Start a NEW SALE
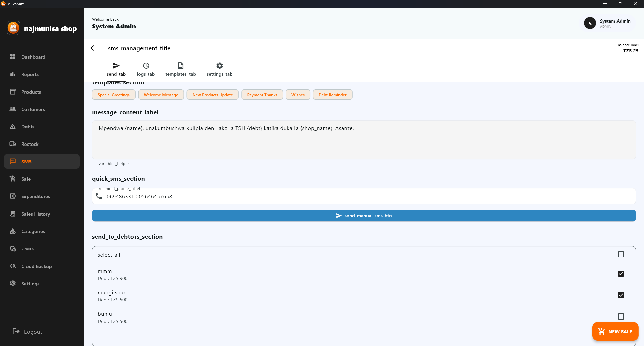This screenshot has height=346, width=644. tap(615, 331)
